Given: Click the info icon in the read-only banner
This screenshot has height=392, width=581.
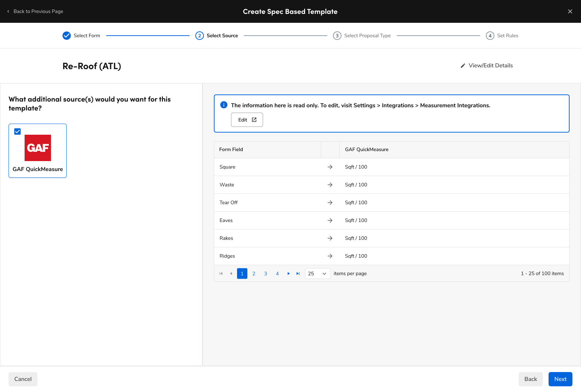Looking at the screenshot, I should 223,105.
